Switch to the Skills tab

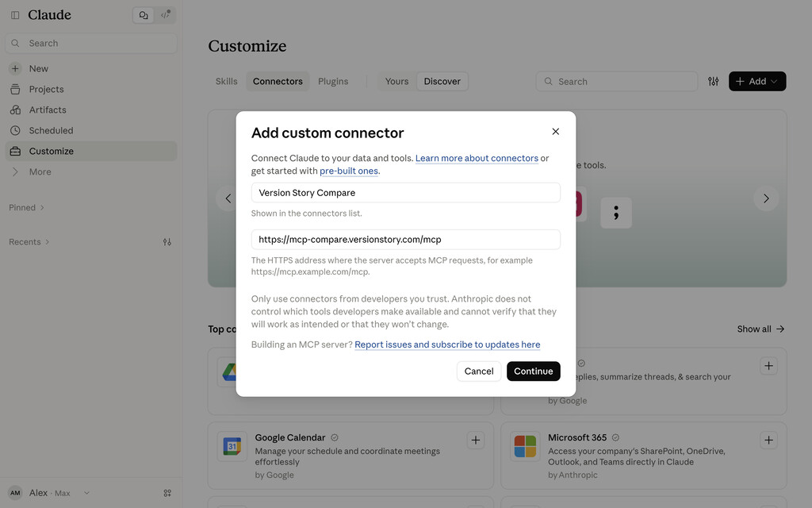(x=226, y=82)
